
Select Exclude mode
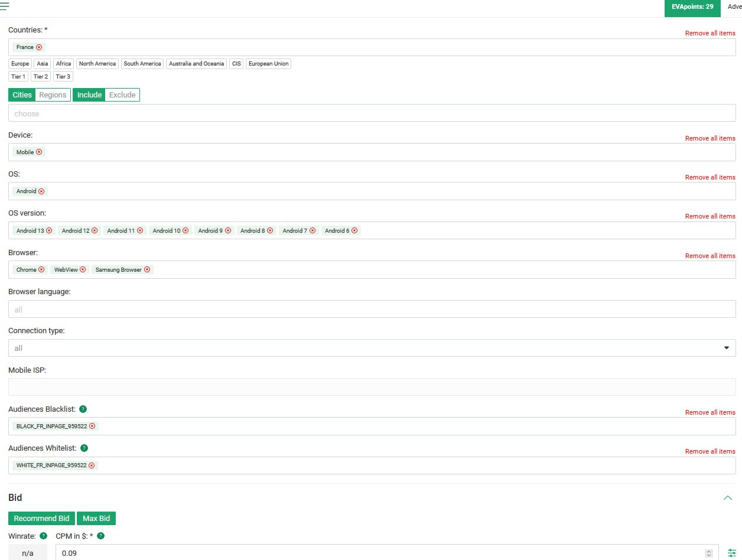[122, 95]
